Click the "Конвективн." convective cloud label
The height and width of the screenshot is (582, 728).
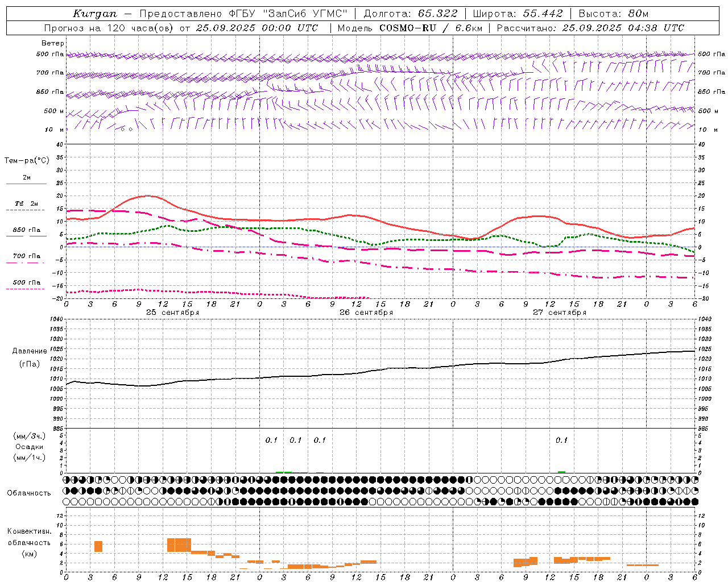(29, 531)
